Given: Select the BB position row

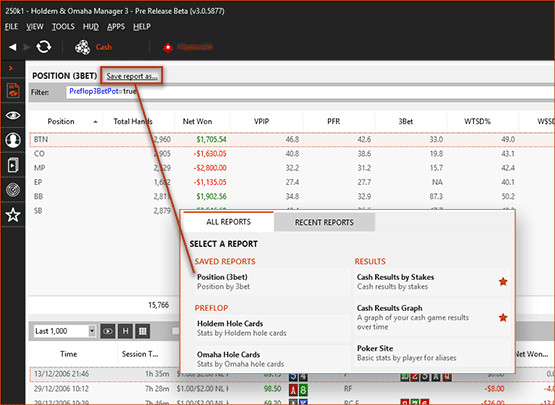Looking at the screenshot, I should [x=292, y=196].
